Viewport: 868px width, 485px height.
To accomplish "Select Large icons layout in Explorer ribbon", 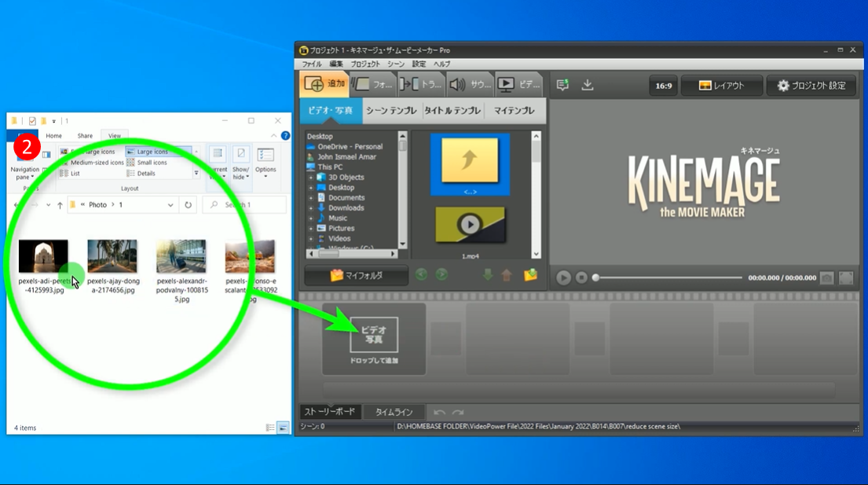I will [x=152, y=152].
